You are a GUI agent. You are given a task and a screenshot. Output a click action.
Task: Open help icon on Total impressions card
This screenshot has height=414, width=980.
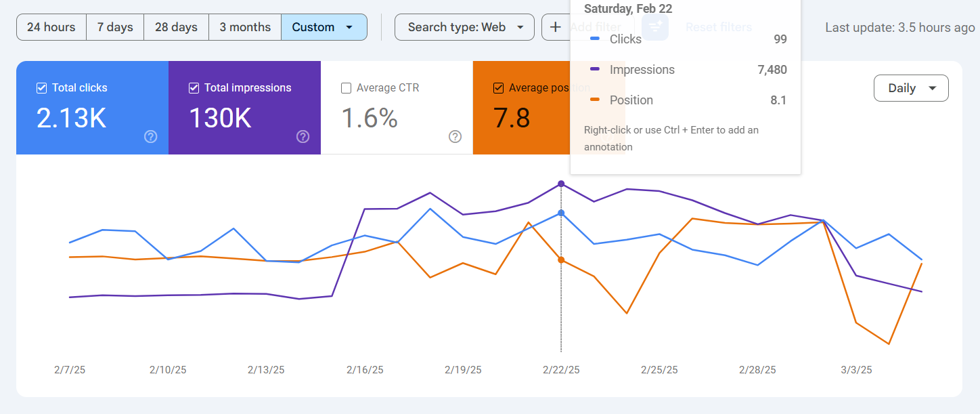point(303,137)
